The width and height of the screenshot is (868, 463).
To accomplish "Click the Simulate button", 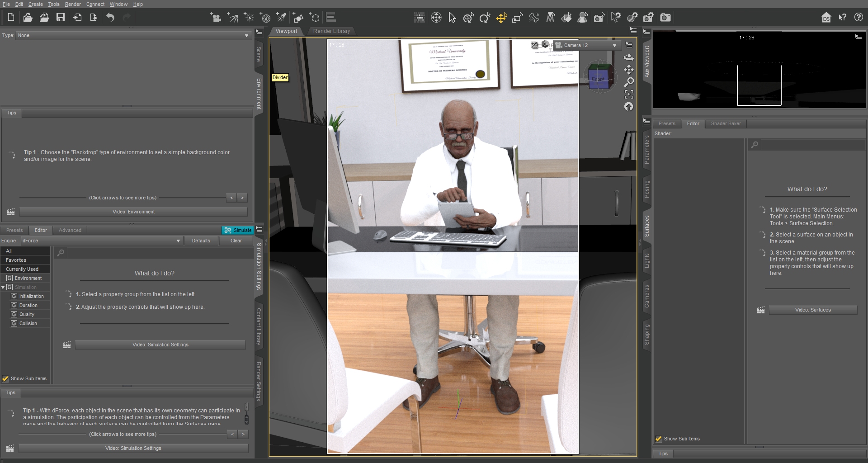I will coord(238,230).
